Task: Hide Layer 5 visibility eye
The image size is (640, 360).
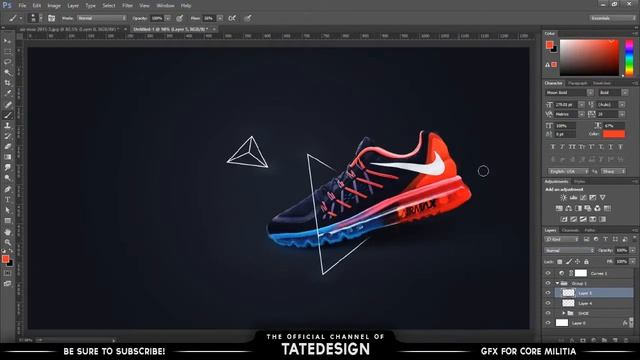Action: 548,293
